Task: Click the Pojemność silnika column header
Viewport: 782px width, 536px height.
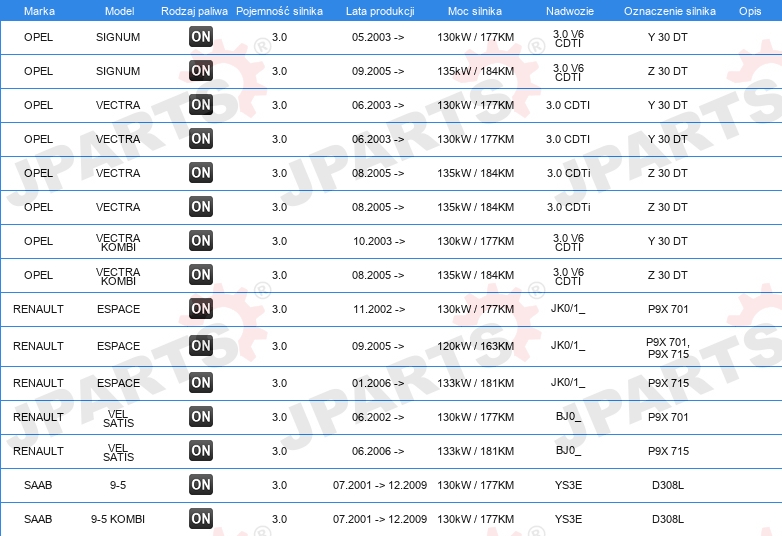Action: click(279, 11)
